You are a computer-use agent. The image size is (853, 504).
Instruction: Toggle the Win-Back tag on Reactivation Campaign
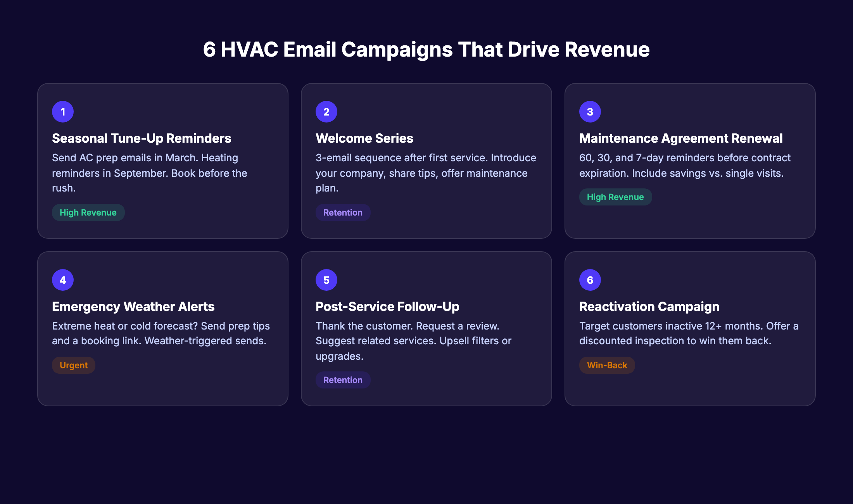pyautogui.click(x=607, y=365)
